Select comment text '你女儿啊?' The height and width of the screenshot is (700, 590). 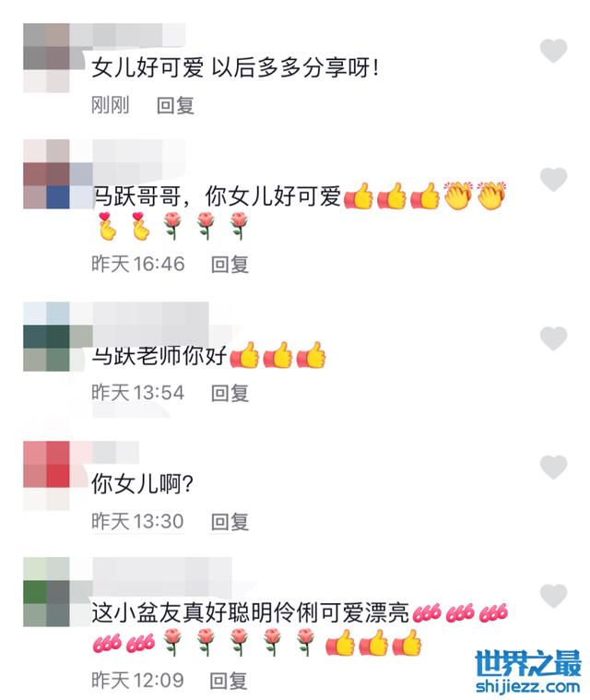[x=142, y=483]
